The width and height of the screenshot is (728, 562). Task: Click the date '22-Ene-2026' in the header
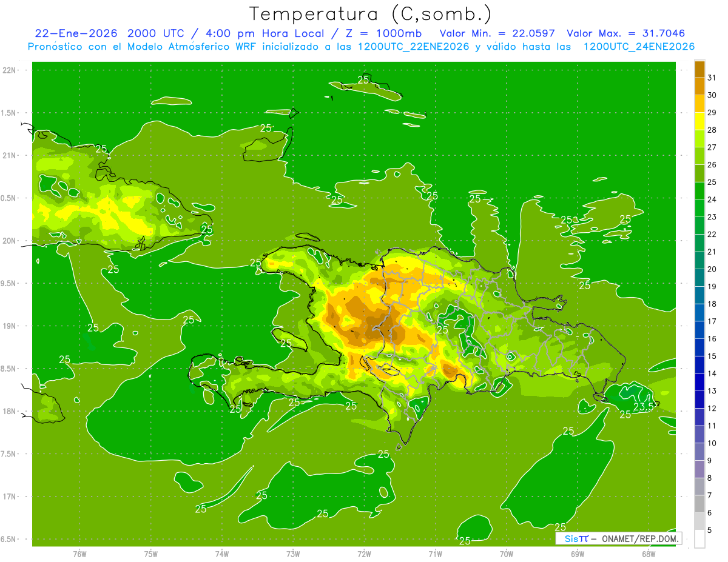[75, 33]
